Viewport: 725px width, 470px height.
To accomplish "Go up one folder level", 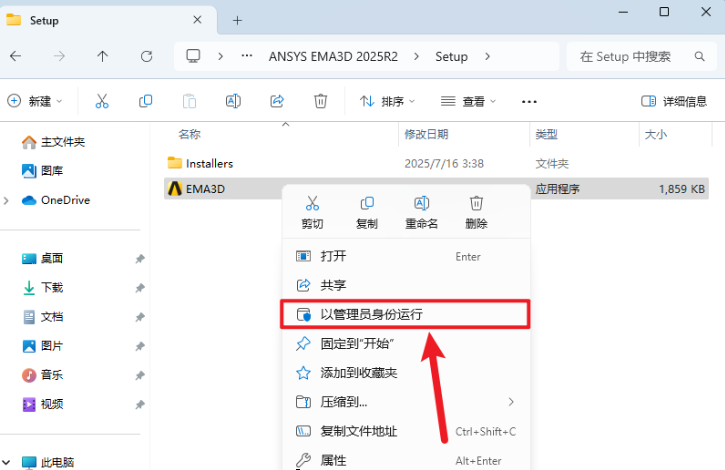I will (x=103, y=56).
